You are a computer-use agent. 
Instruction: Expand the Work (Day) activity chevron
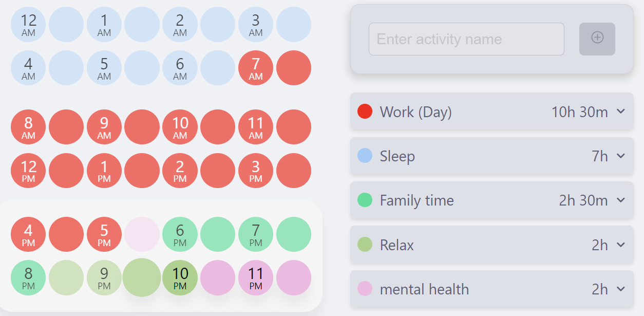(621, 111)
